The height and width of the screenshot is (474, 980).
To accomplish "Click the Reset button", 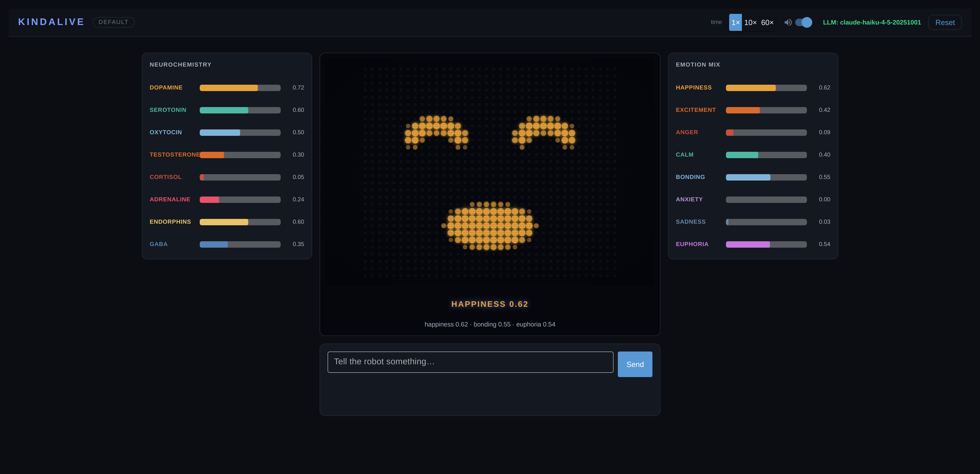I will coord(945,22).
